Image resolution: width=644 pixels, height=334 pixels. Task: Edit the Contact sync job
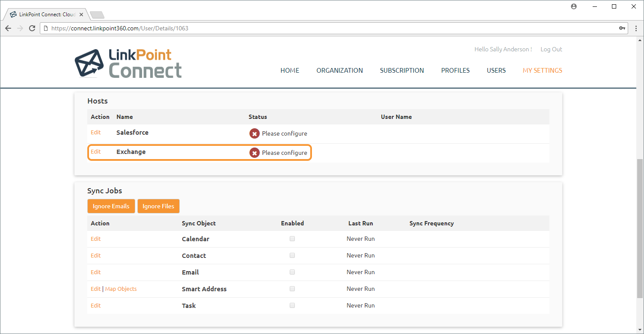coord(95,255)
